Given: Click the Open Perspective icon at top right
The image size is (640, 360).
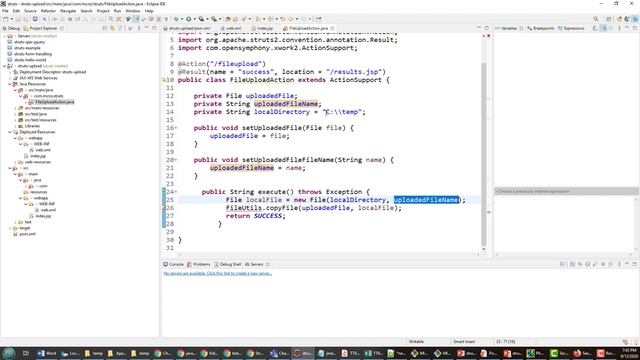Looking at the screenshot, I should (x=609, y=19).
